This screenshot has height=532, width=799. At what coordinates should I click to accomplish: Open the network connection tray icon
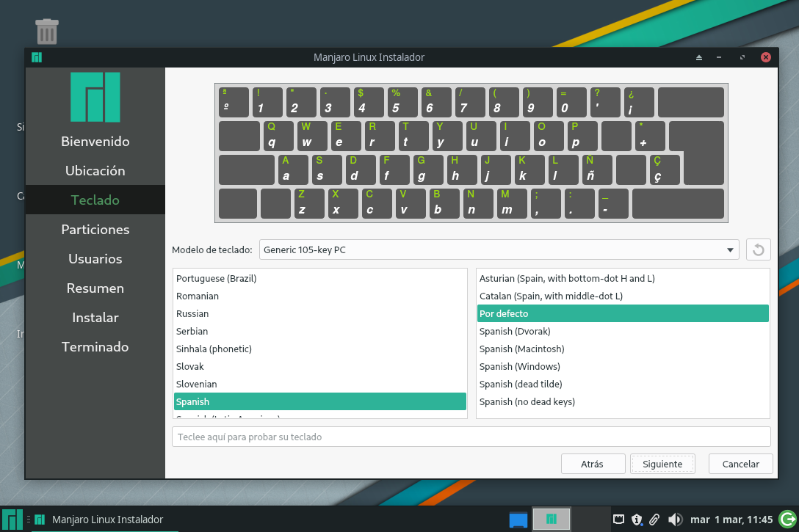click(x=620, y=519)
